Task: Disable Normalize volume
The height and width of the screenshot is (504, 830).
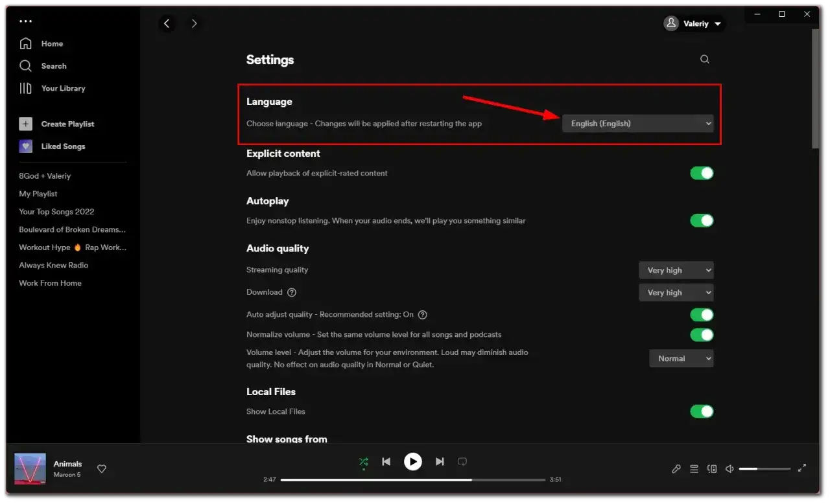Action: [702, 335]
